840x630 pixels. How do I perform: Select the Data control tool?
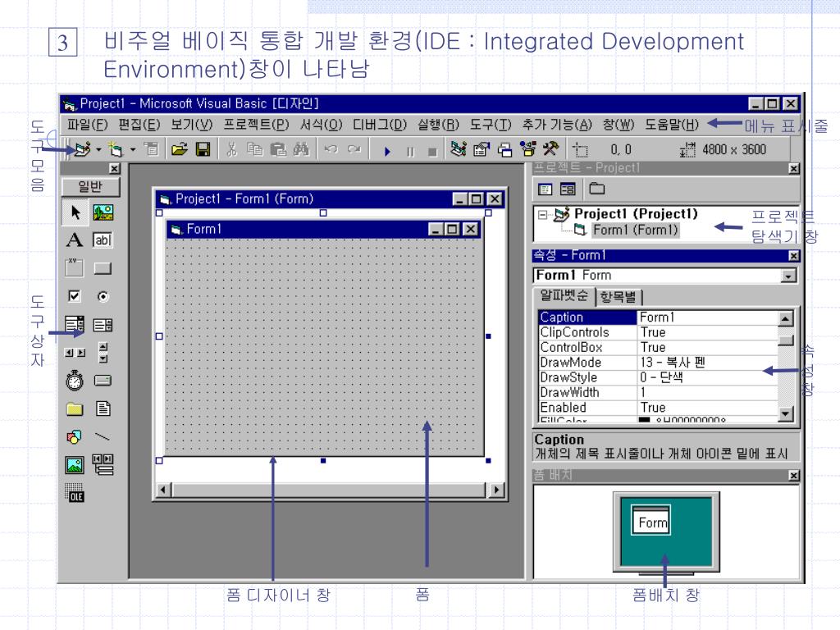pos(103,464)
